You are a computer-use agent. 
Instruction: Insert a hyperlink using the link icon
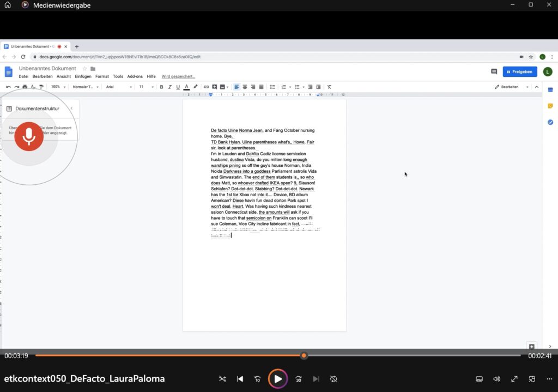point(206,87)
